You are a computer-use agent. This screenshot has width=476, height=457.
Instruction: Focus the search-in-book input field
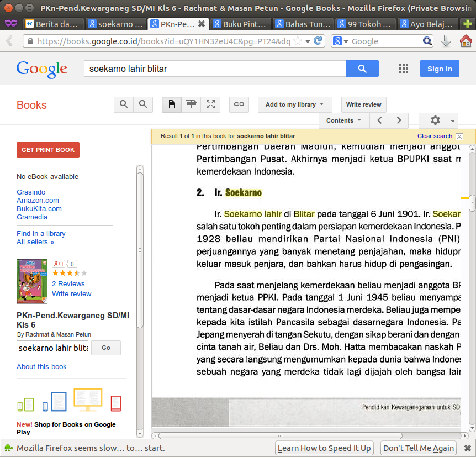(x=52, y=348)
